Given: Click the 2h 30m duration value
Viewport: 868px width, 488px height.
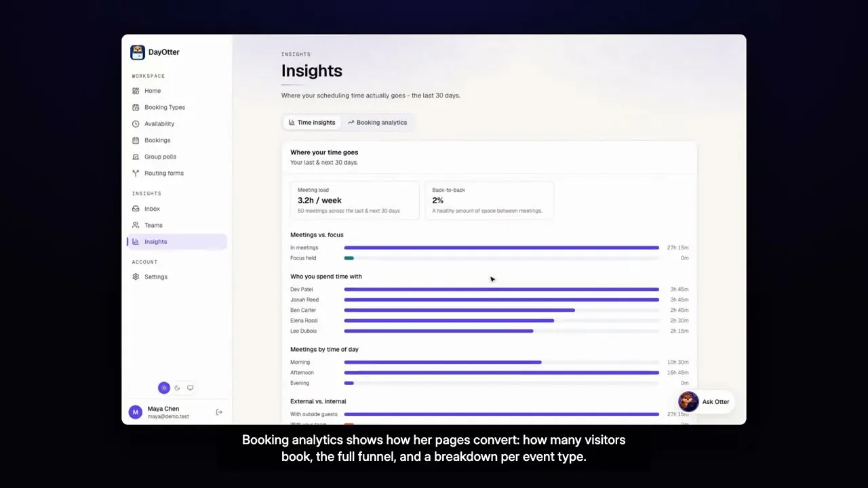Looking at the screenshot, I should click(x=679, y=321).
